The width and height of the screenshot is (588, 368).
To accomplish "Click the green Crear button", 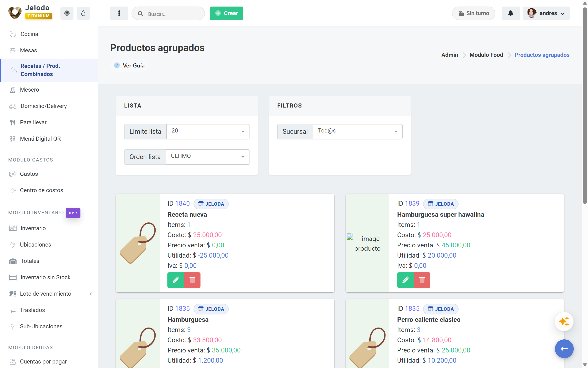I will 226,13.
